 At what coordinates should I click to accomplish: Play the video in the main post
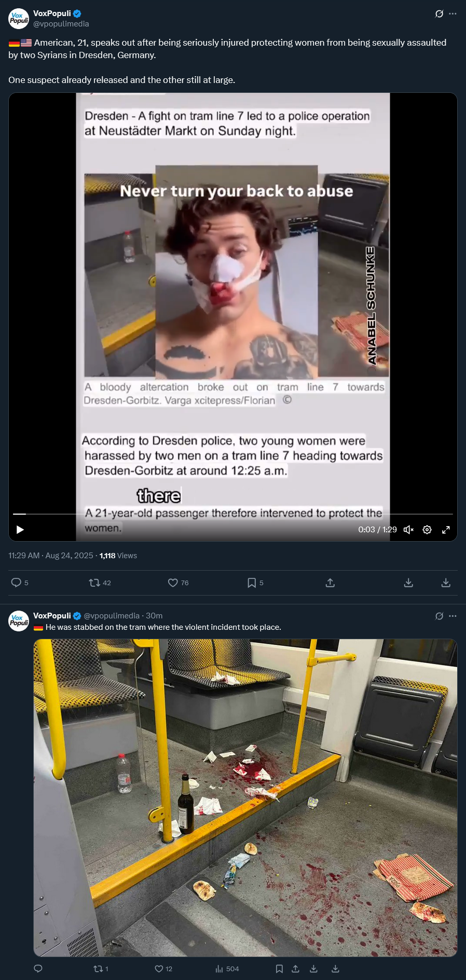point(20,530)
